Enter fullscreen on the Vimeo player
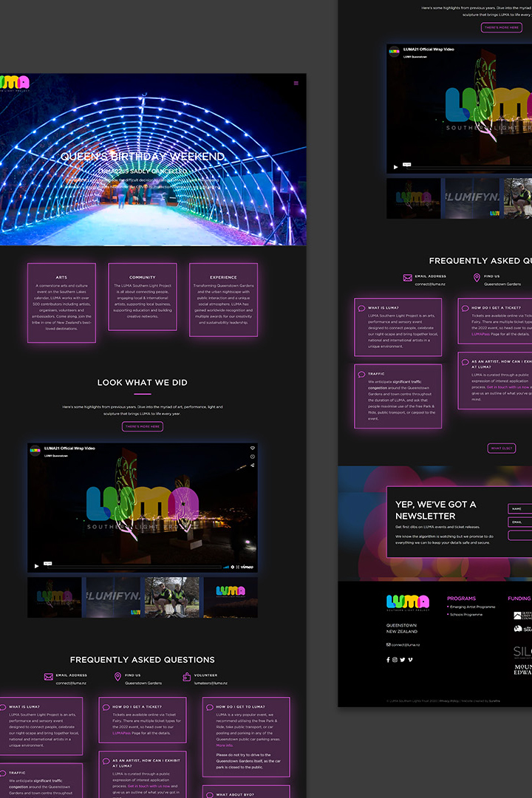Image resolution: width=532 pixels, height=798 pixels. 238,567
